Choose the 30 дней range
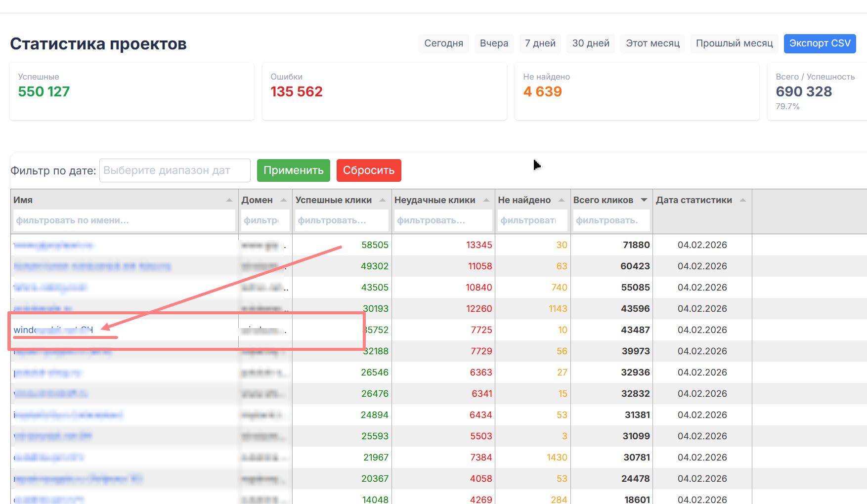The width and height of the screenshot is (867, 504). (590, 43)
